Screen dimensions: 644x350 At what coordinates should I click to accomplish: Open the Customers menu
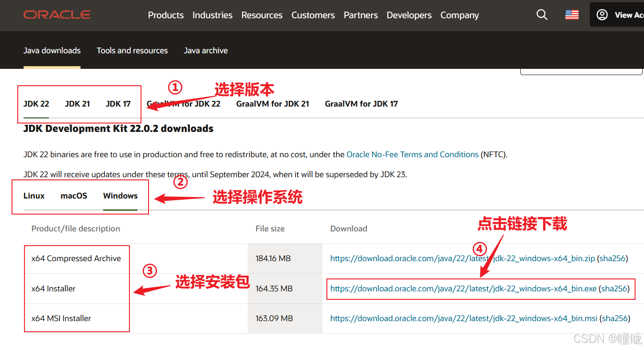[313, 15]
